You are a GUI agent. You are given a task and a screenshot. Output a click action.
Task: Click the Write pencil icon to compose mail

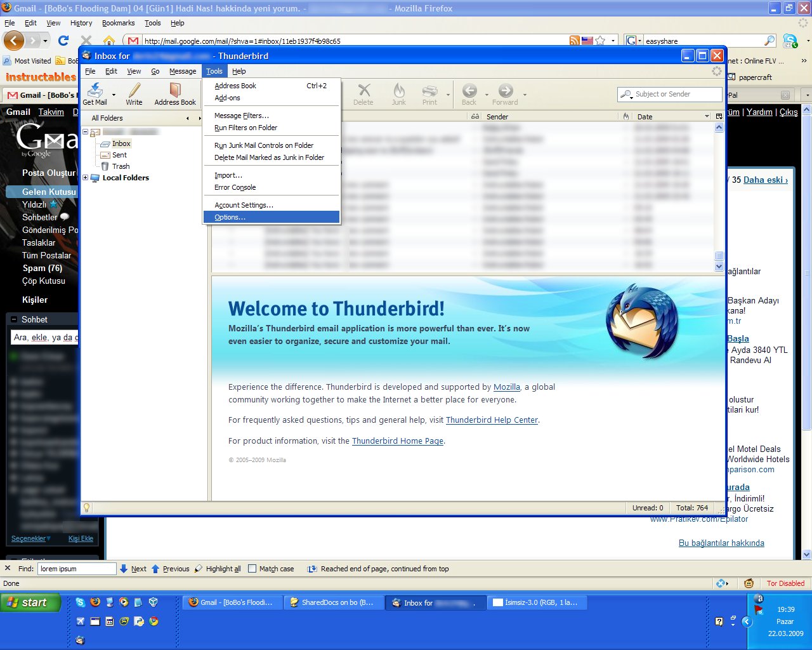(134, 90)
